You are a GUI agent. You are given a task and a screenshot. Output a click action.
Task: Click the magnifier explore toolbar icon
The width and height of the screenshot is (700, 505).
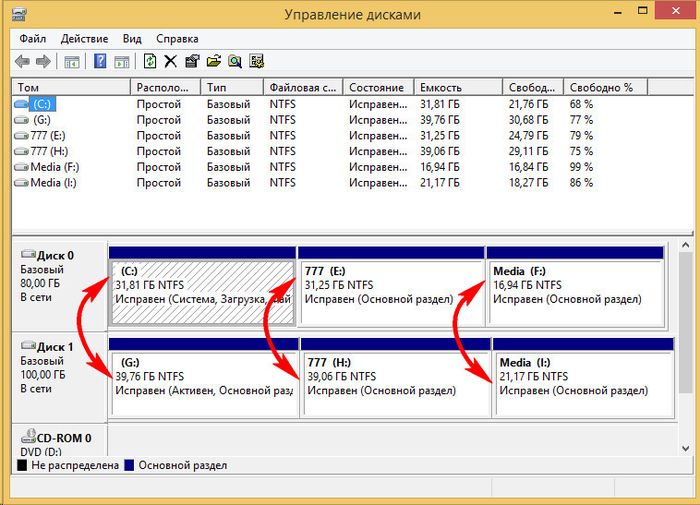(x=235, y=61)
